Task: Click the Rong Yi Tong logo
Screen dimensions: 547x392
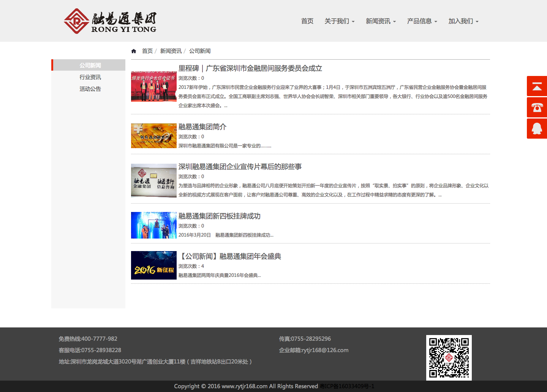Action: (110, 21)
